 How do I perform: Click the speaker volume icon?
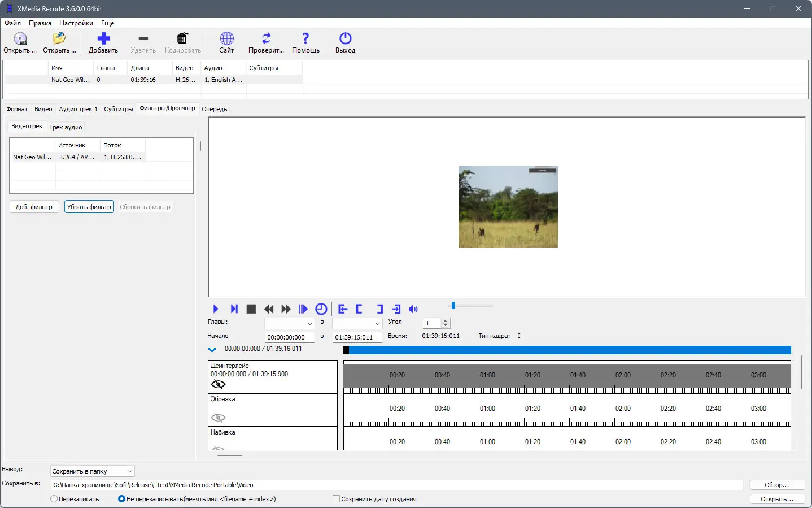click(x=413, y=309)
